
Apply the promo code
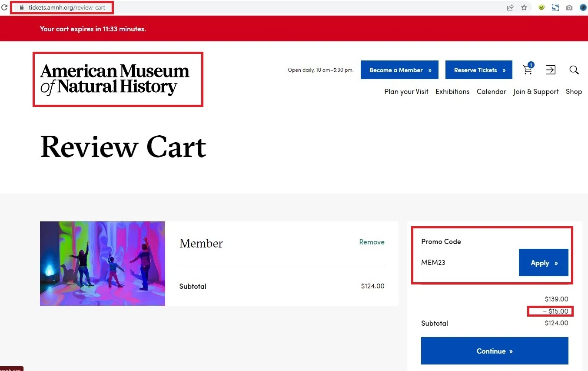pyautogui.click(x=544, y=263)
